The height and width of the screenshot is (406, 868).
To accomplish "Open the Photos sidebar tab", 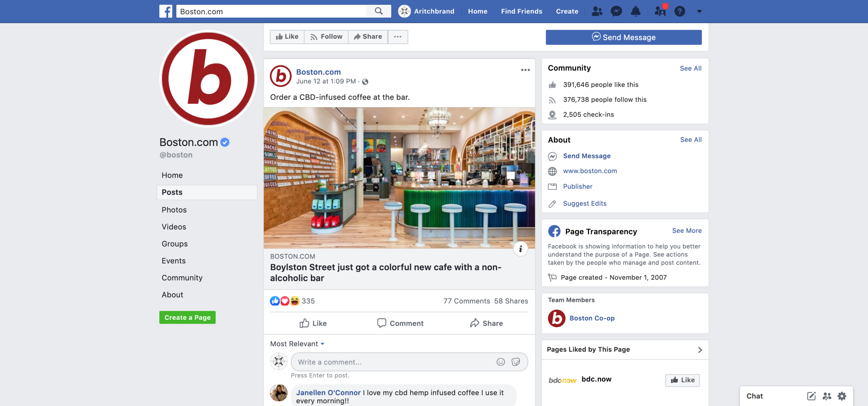I will coord(174,210).
